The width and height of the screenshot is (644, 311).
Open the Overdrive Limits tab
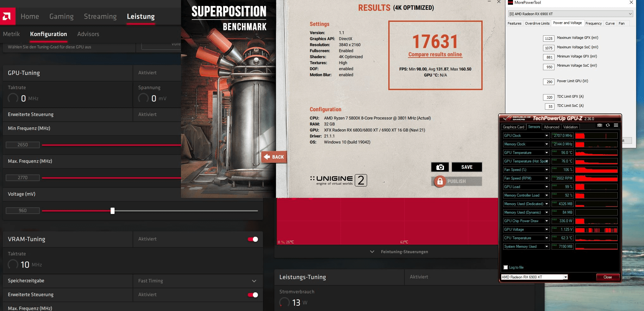click(537, 23)
